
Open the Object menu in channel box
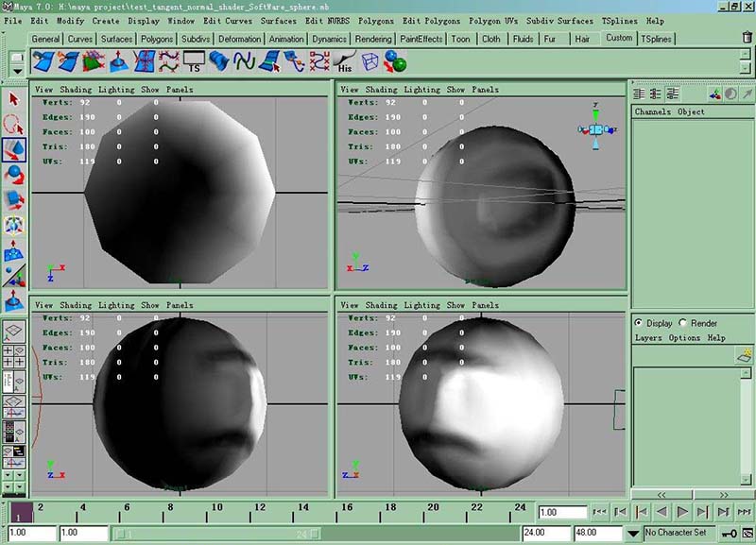tap(691, 111)
